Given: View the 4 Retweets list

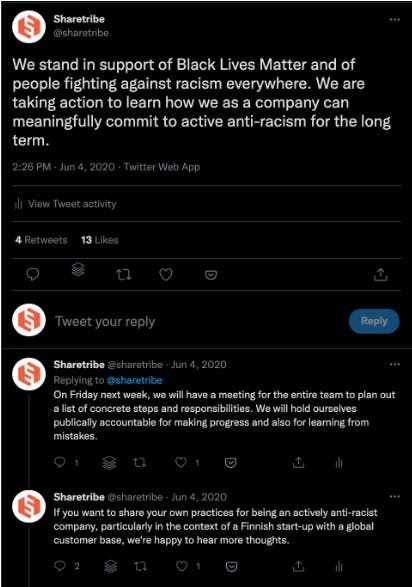Looking at the screenshot, I should [x=41, y=240].
